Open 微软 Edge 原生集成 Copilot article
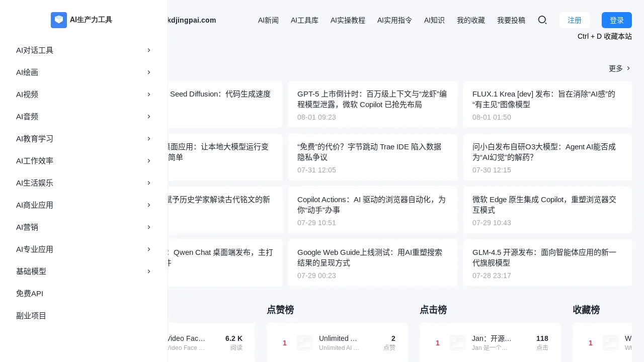 pyautogui.click(x=547, y=210)
